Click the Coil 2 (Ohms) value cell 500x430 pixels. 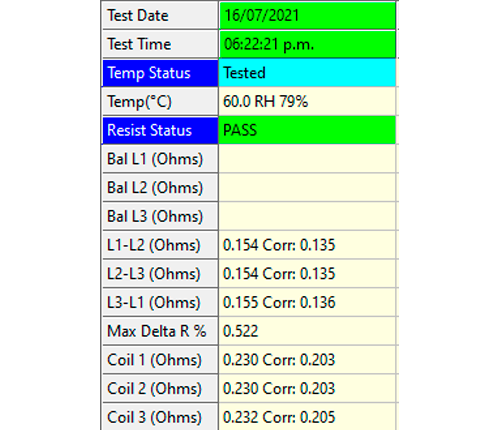point(307,388)
